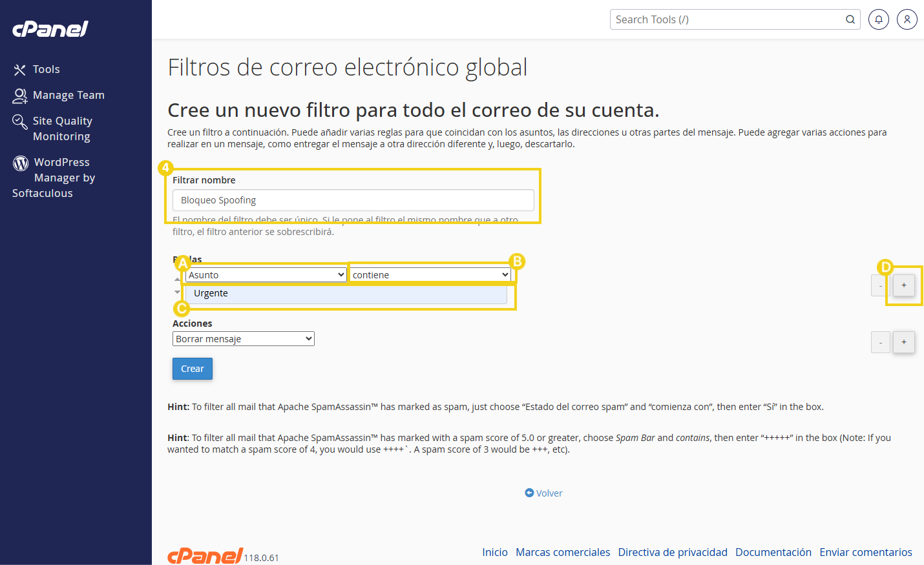Screen dimensions: 924x565
Task: Add another rule with the + button
Action: 903,285
